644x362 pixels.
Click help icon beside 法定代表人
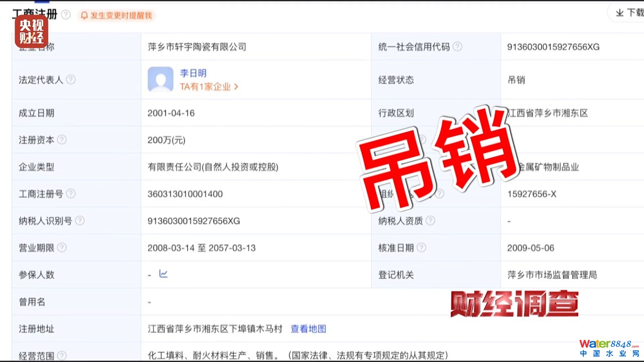(71, 79)
